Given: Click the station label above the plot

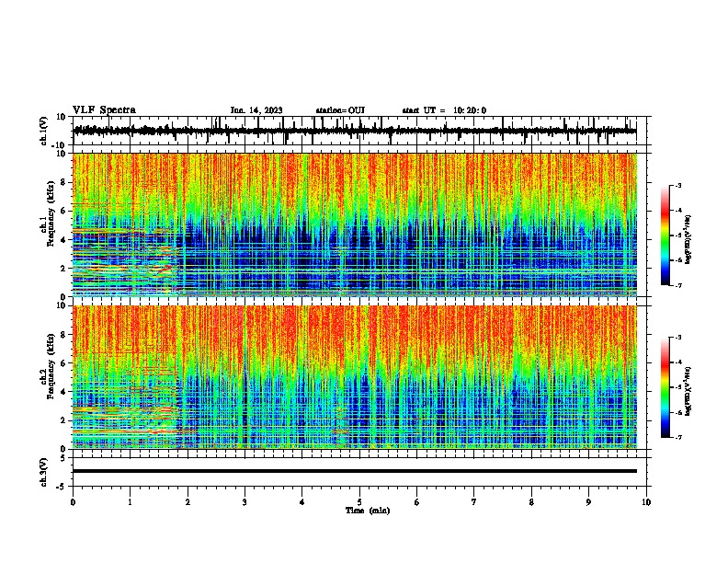Looking at the screenshot, I should (x=340, y=110).
